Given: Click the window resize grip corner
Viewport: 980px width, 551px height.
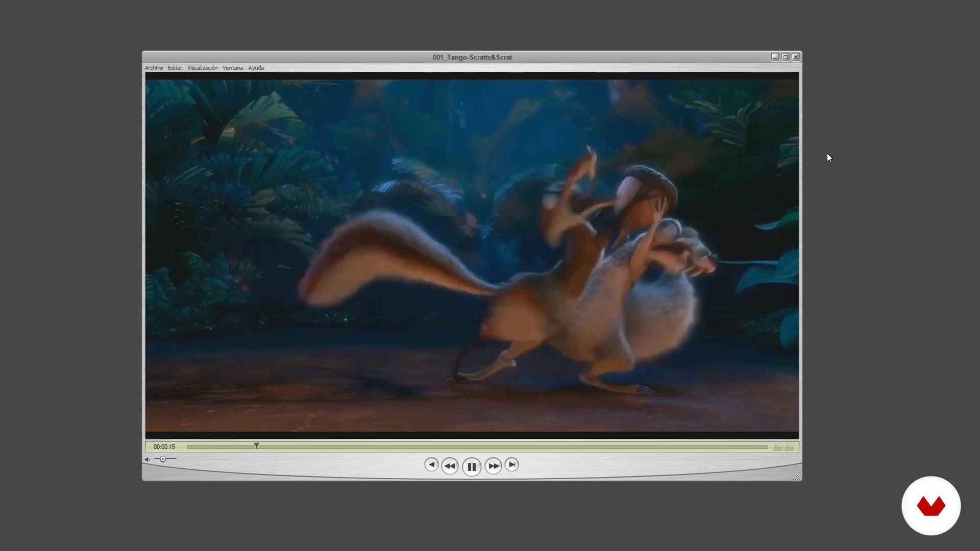Looking at the screenshot, I should pyautogui.click(x=797, y=477).
